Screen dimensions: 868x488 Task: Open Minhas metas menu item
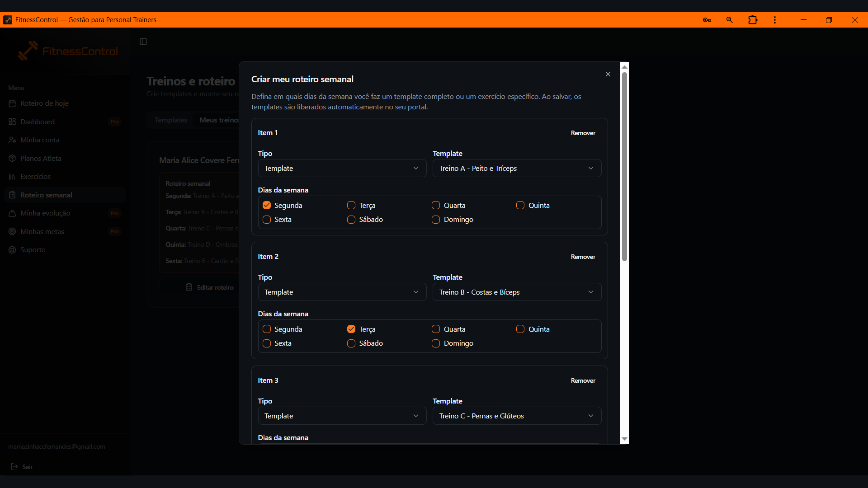point(65,231)
